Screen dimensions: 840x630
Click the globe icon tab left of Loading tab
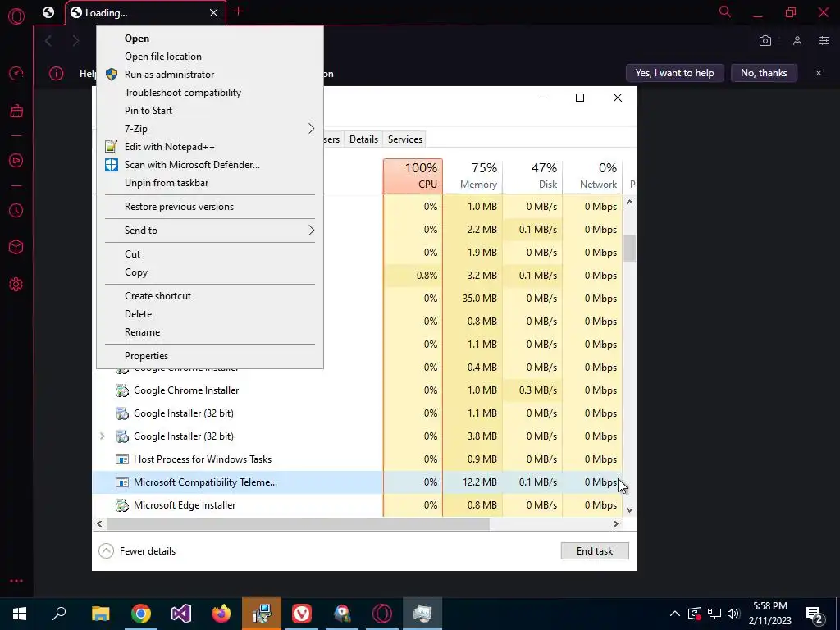48,12
